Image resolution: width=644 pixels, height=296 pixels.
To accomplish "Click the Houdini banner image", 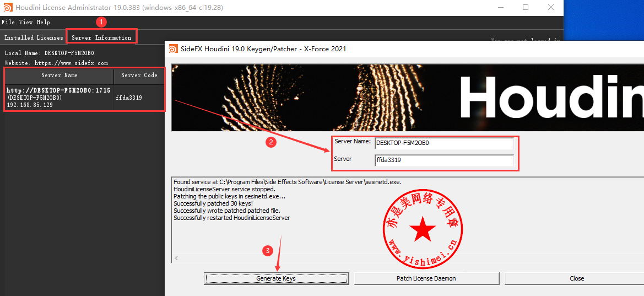I will pos(408,98).
